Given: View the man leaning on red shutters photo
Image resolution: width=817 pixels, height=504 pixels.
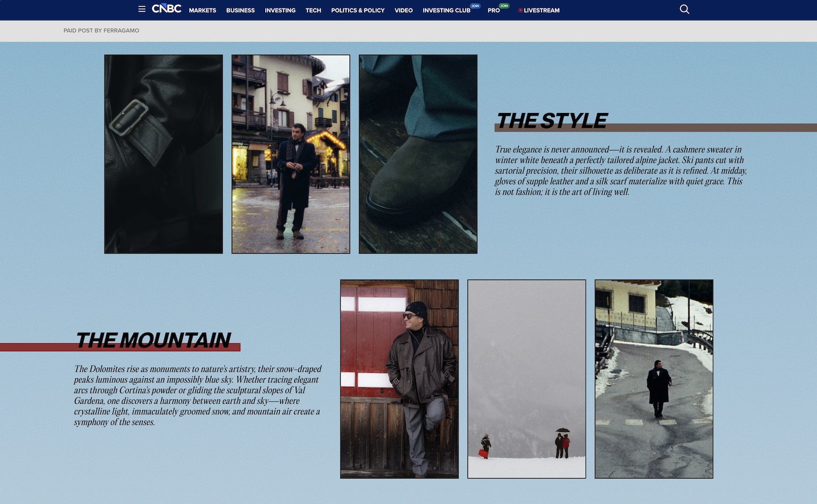Looking at the screenshot, I should (399, 379).
